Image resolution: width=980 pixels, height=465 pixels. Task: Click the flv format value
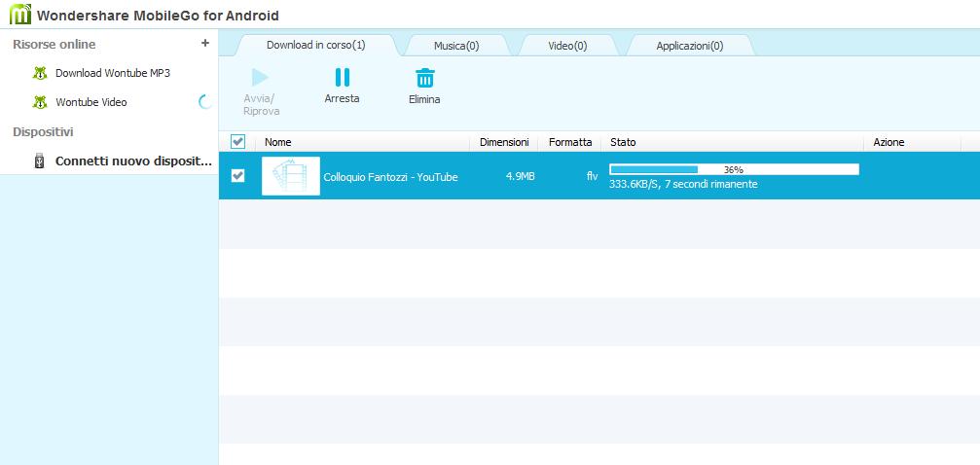click(x=592, y=177)
